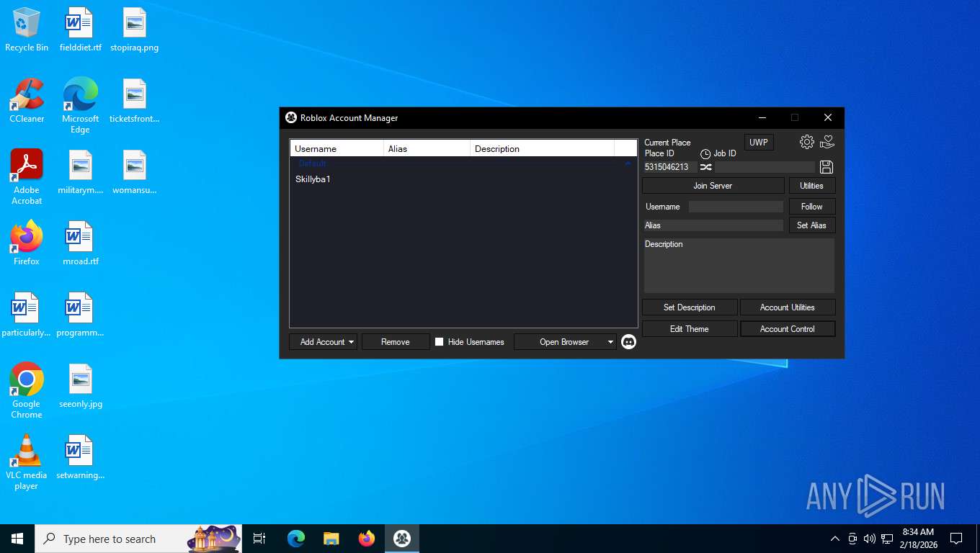Open the Microsoft Edge desktop shortcut
The height and width of the screenshot is (553, 980).
point(80,106)
